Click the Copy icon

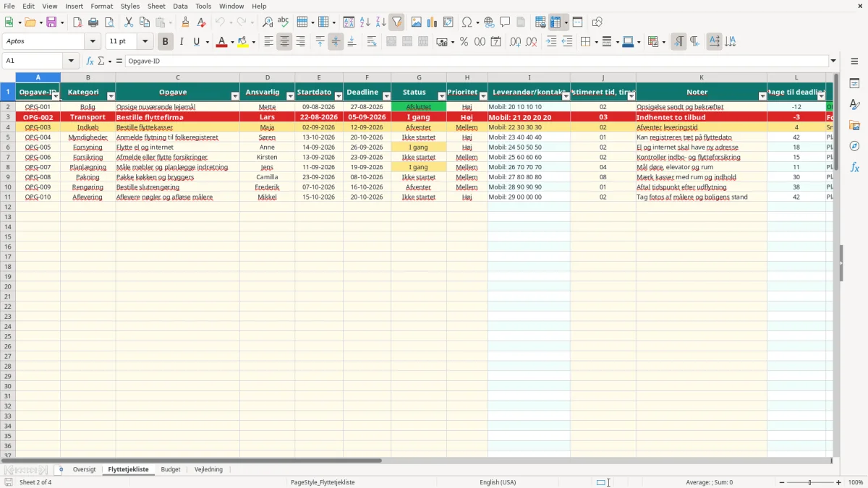[x=144, y=22]
